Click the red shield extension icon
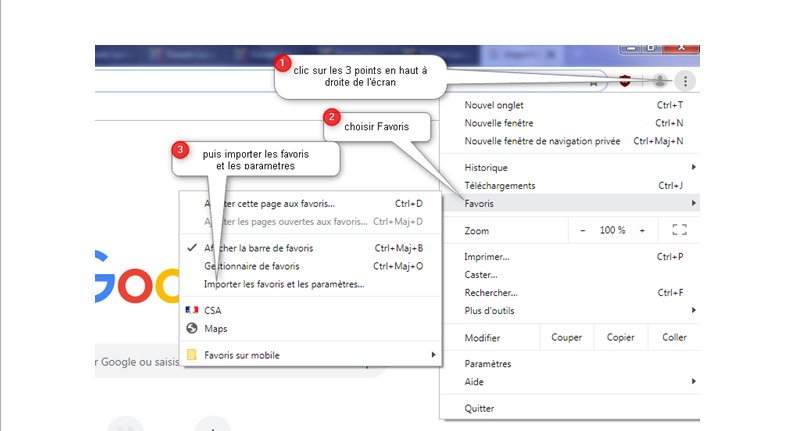The width and height of the screenshot is (792, 431). [x=625, y=82]
